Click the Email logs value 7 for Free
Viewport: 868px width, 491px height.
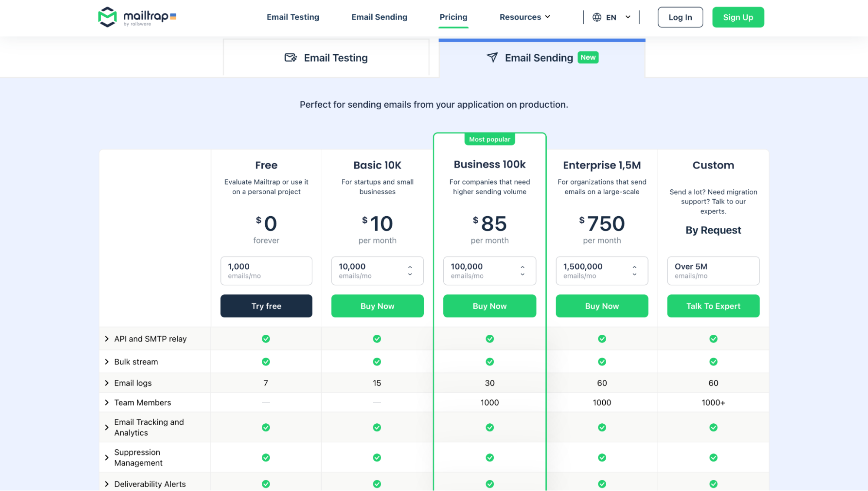(266, 383)
